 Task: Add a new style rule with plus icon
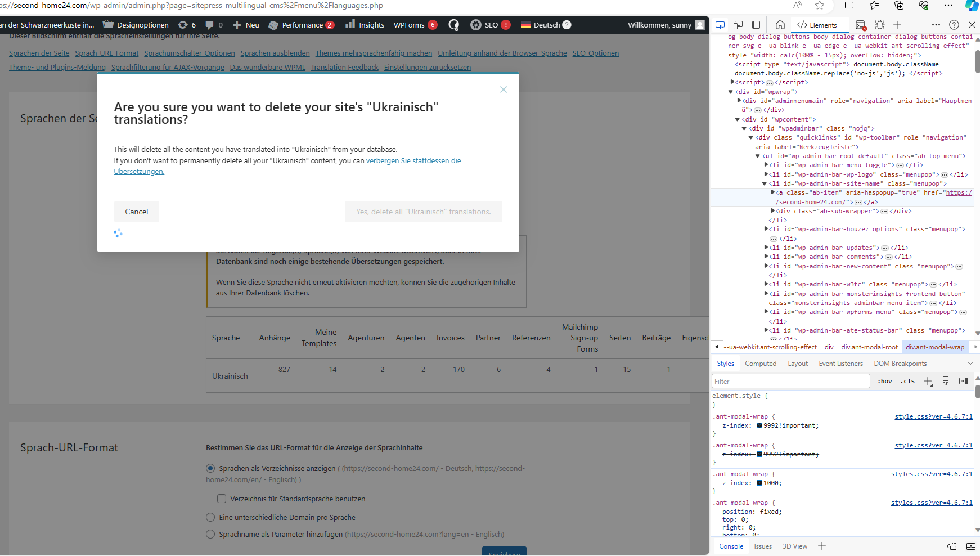click(x=928, y=382)
